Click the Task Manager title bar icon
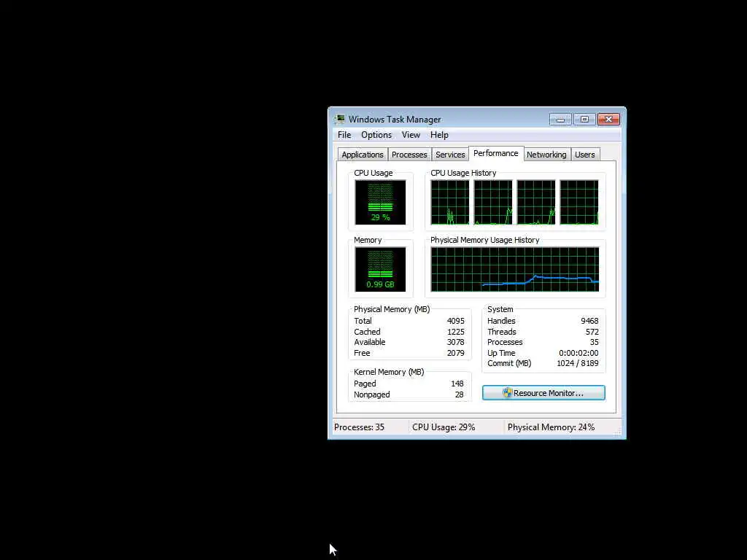Image resolution: width=747 pixels, height=560 pixels. [x=340, y=119]
